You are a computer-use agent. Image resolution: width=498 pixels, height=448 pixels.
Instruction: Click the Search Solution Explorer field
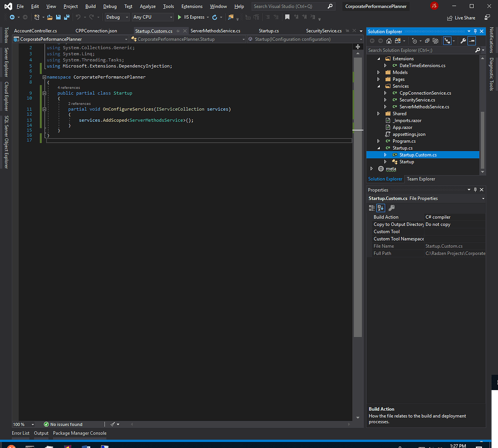[x=421, y=50]
